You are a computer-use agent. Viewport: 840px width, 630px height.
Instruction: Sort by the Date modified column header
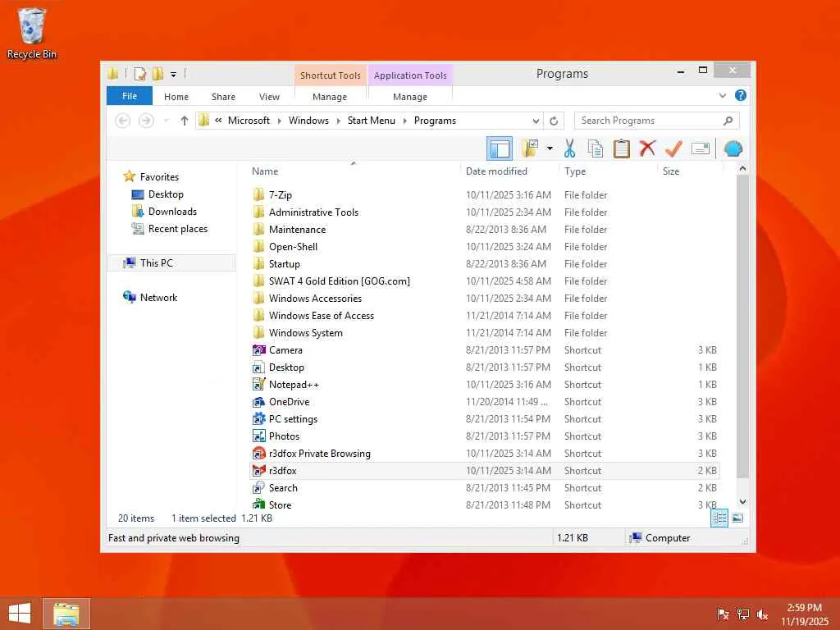[509, 171]
